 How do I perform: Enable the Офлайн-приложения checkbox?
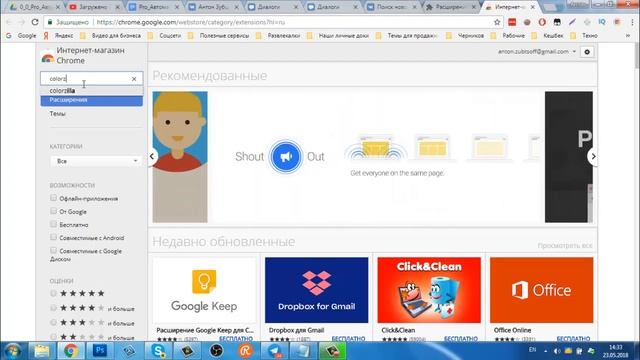53,198
